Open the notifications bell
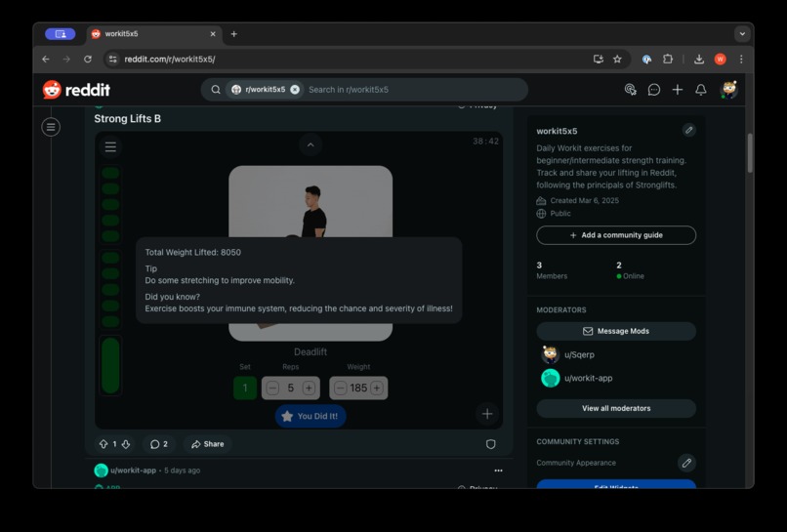The width and height of the screenshot is (787, 532). (701, 90)
